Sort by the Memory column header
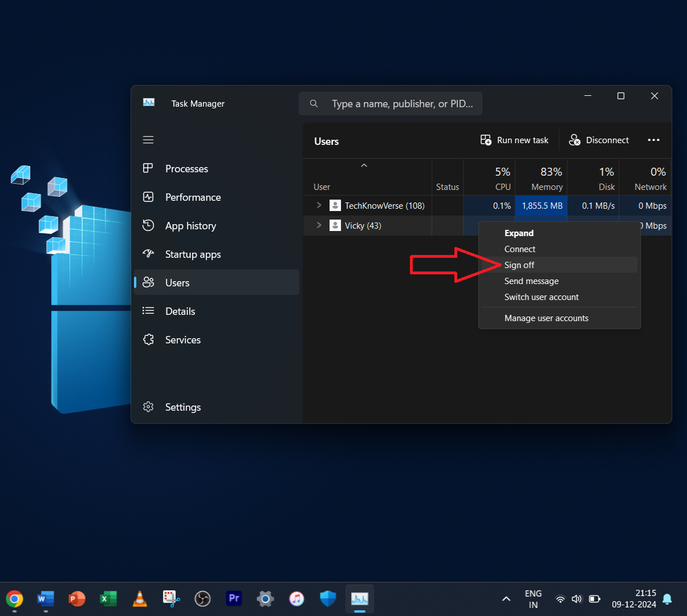 coord(546,179)
